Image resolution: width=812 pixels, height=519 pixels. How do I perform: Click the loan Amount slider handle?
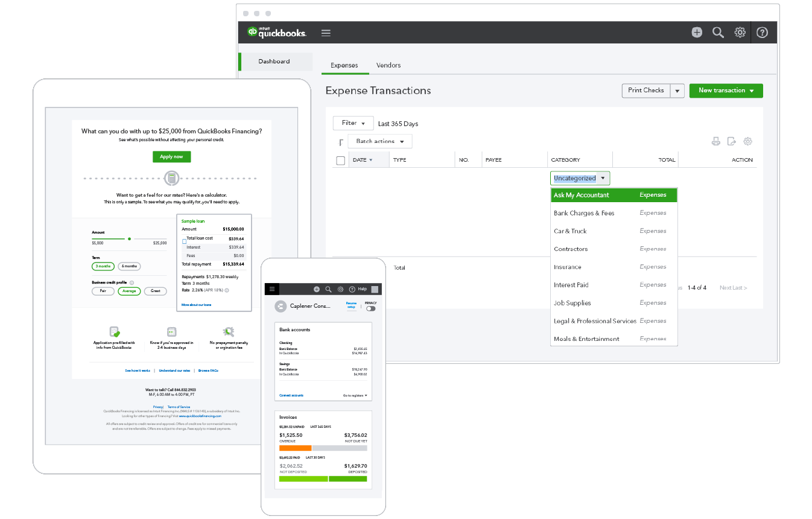[129, 239]
